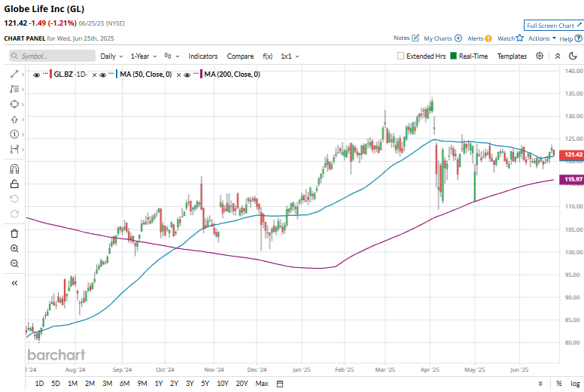584x392 pixels.
Task: Open the Daily interval dropdown
Action: coord(111,56)
